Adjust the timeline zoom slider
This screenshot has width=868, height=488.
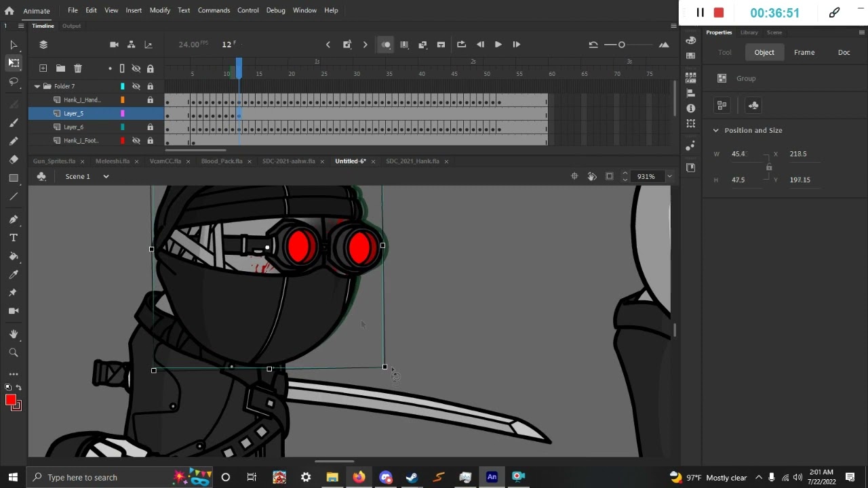(x=621, y=45)
